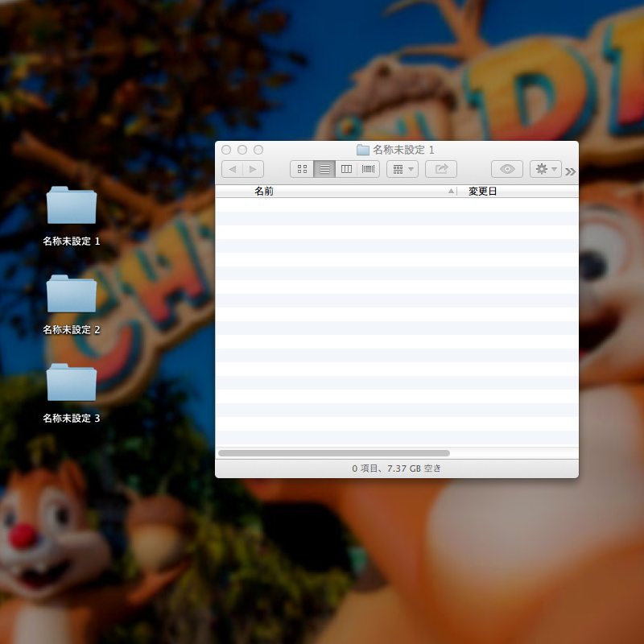Click the horizontal scrollbar in Finder window

334,453
